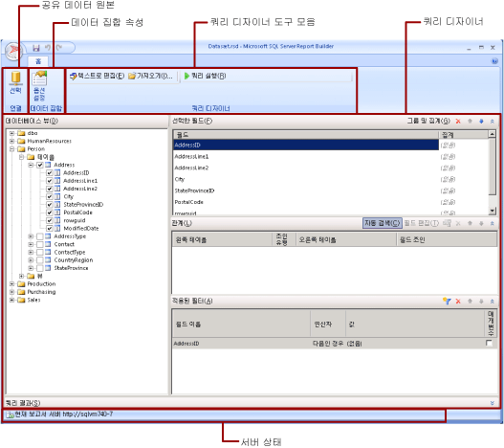Delete selected field with red X icon
This screenshot has height=448, width=504.
(x=458, y=122)
